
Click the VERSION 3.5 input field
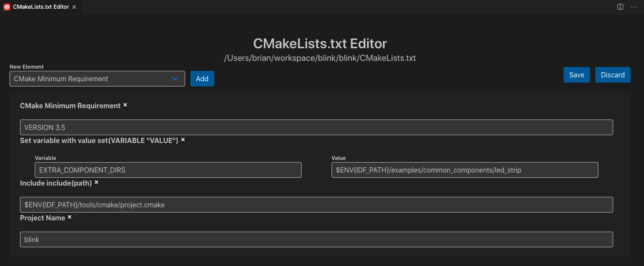(316, 127)
